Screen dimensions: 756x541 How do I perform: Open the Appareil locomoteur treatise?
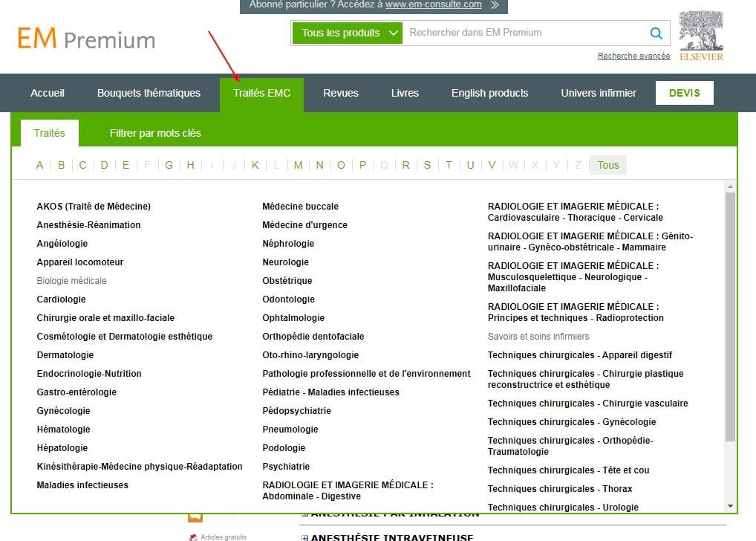(80, 262)
